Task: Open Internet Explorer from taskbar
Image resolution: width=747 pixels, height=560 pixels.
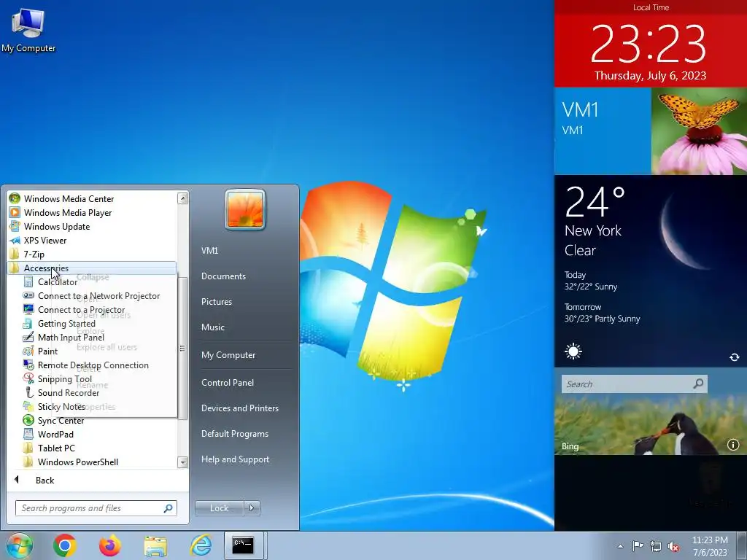Action: click(201, 545)
